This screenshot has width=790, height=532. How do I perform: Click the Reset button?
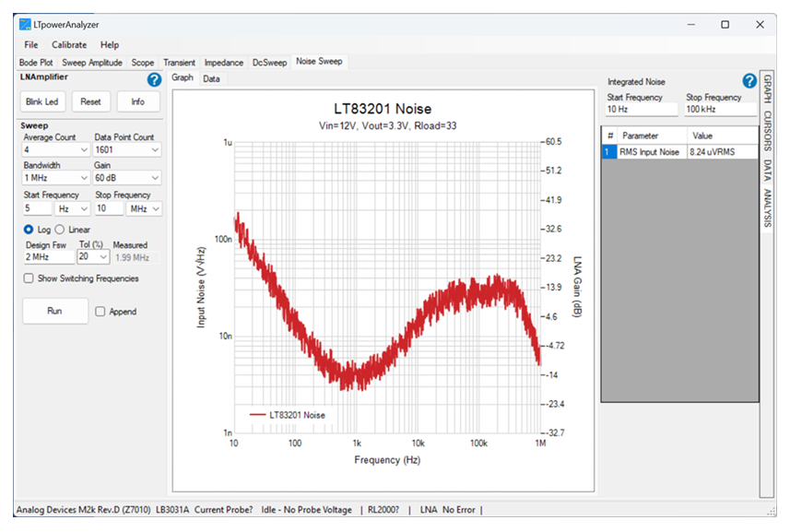pyautogui.click(x=90, y=101)
